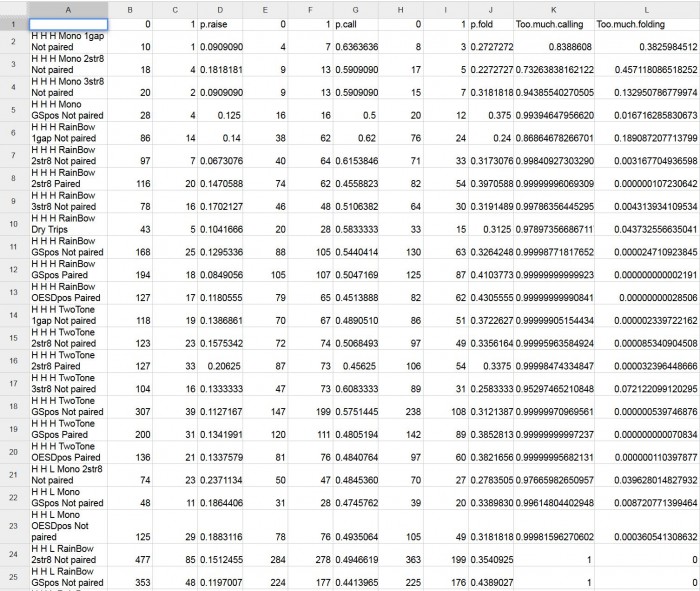Select cell 'H H H Mono 3str8 Not paired'

tap(68, 87)
